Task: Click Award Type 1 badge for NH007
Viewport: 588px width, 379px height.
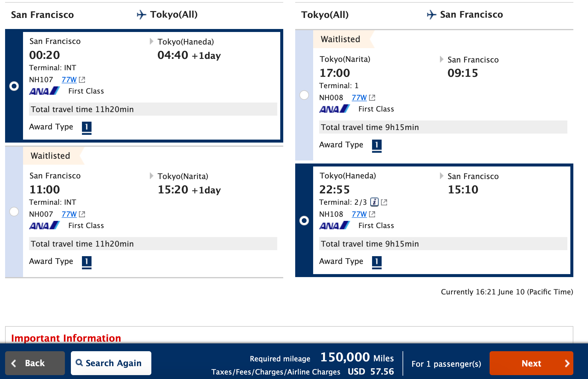Action: tap(86, 262)
